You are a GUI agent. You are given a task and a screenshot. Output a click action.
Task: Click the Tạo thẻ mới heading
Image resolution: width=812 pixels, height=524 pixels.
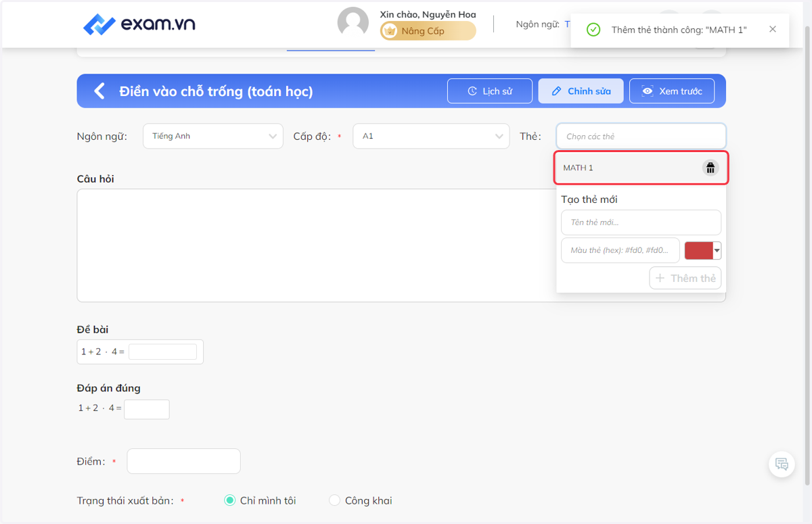pyautogui.click(x=589, y=199)
